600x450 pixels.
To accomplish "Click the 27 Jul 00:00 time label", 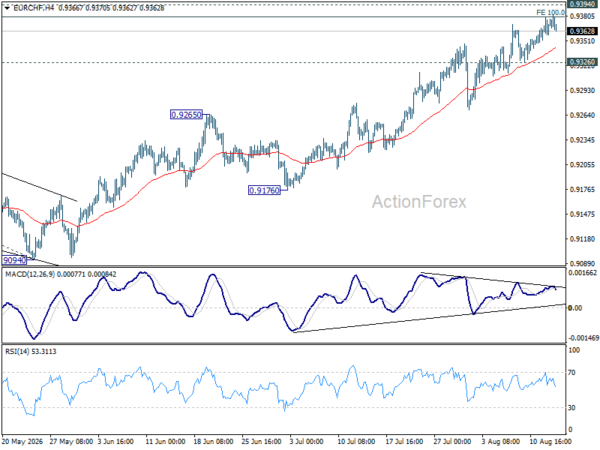I will [x=453, y=441].
